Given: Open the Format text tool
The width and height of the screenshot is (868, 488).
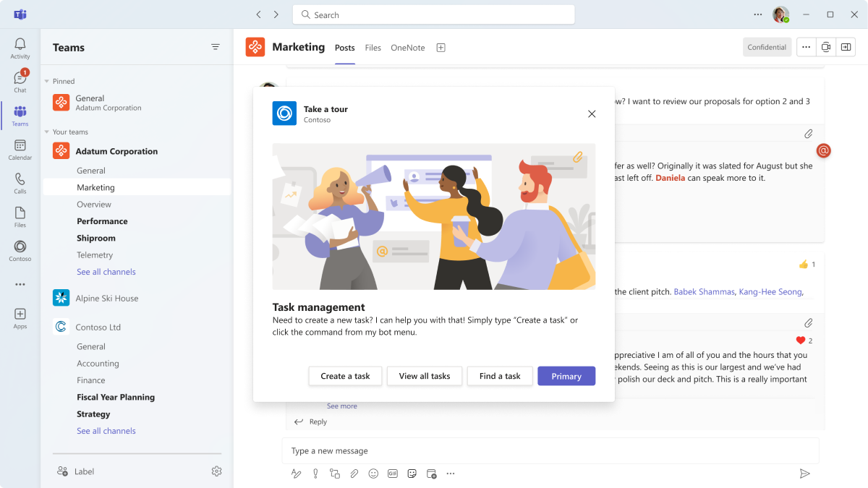Looking at the screenshot, I should point(296,474).
